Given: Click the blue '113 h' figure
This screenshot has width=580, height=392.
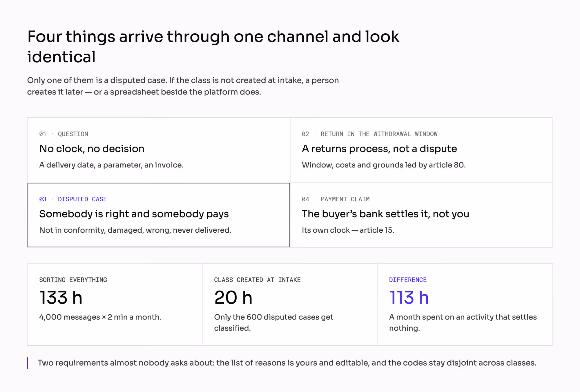Looking at the screenshot, I should click(409, 297).
